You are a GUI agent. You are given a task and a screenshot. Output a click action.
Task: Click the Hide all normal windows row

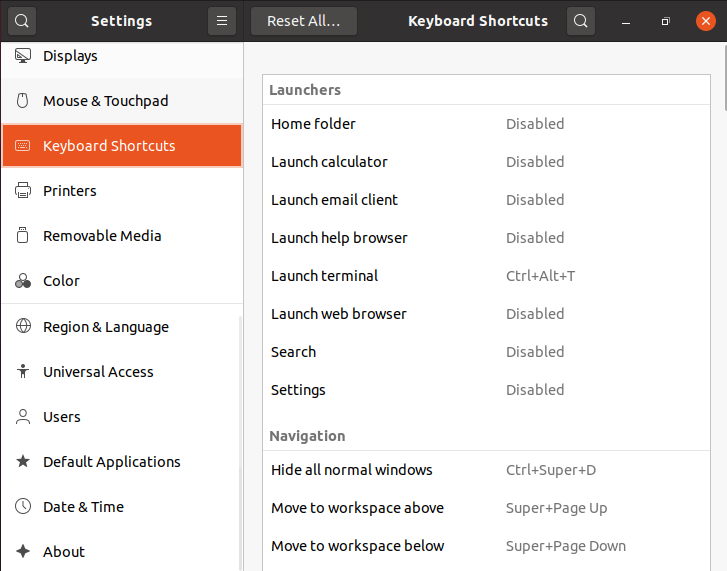point(486,470)
